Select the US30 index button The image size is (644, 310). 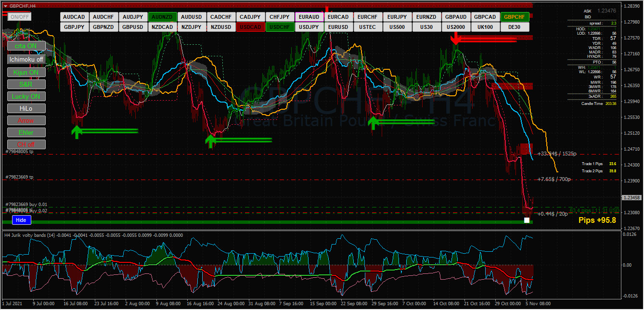(x=426, y=27)
